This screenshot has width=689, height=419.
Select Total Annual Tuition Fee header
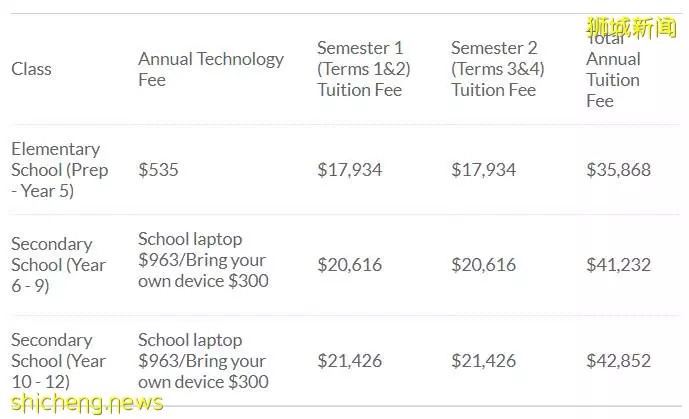(x=613, y=70)
